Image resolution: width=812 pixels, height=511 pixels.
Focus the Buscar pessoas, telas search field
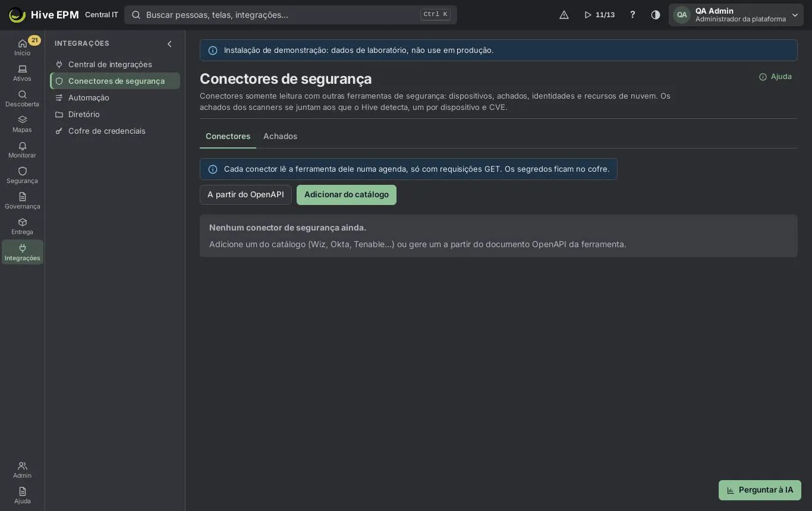point(291,15)
